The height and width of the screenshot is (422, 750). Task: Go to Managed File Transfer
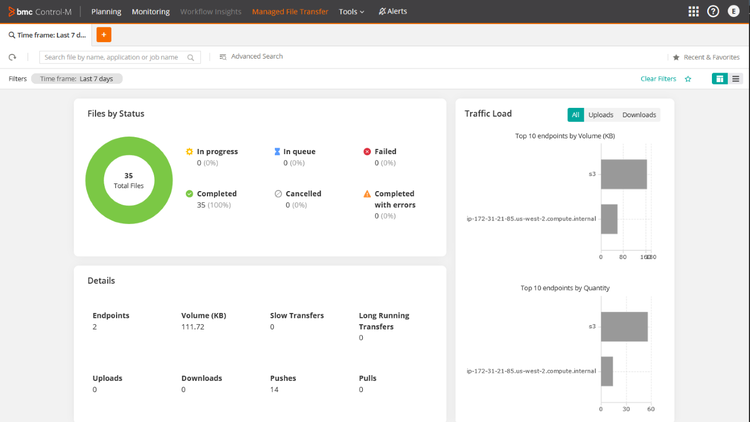(x=290, y=11)
